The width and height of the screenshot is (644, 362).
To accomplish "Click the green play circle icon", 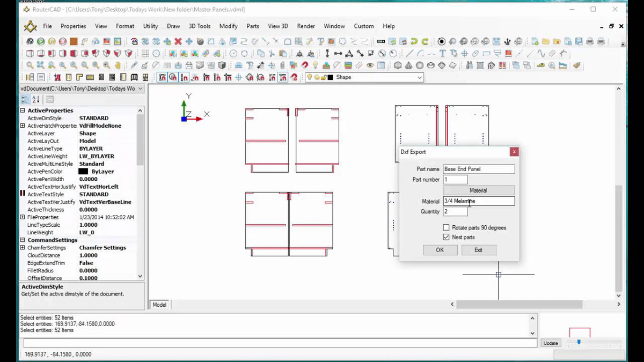I will click(x=40, y=41).
